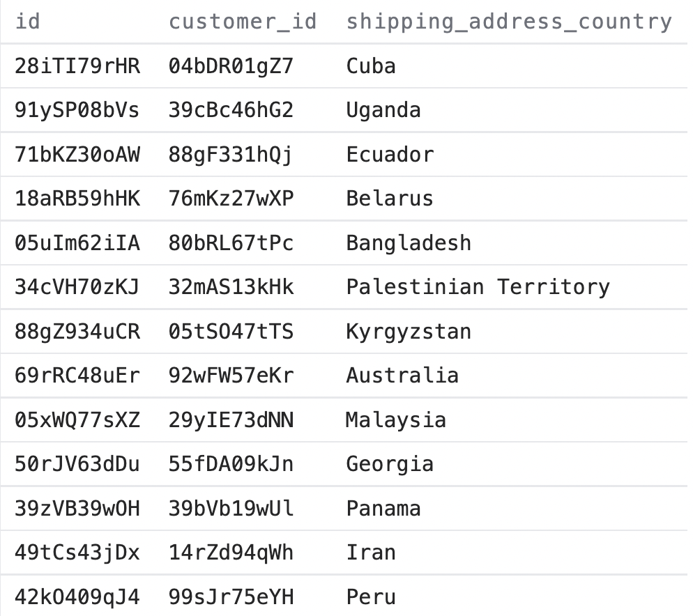Click the Iran country cell

click(371, 553)
